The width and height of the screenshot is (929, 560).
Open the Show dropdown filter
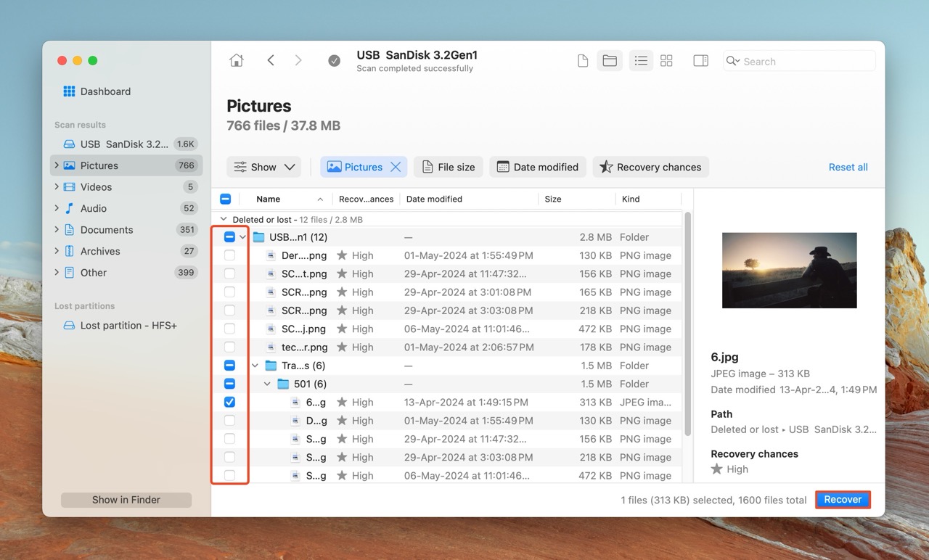tap(263, 167)
